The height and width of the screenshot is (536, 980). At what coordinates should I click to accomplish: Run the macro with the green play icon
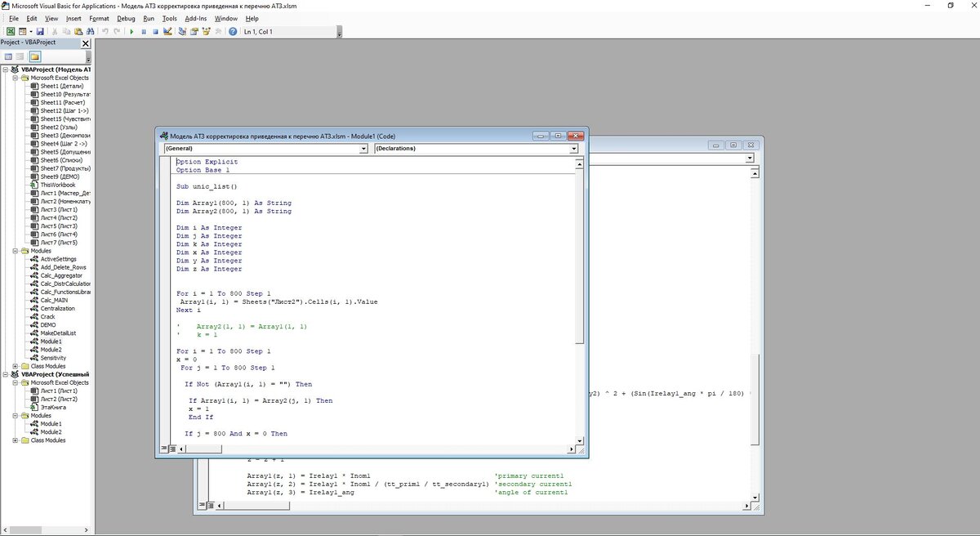click(131, 32)
